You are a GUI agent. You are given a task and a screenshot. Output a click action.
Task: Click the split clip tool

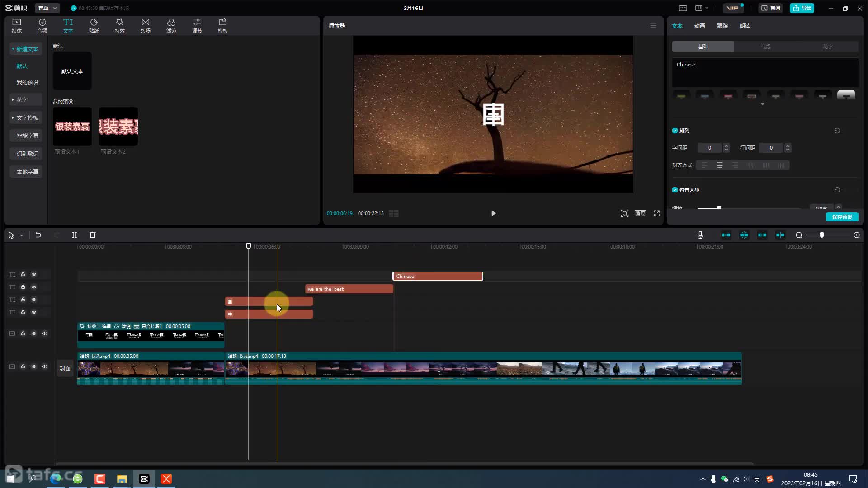click(x=75, y=235)
